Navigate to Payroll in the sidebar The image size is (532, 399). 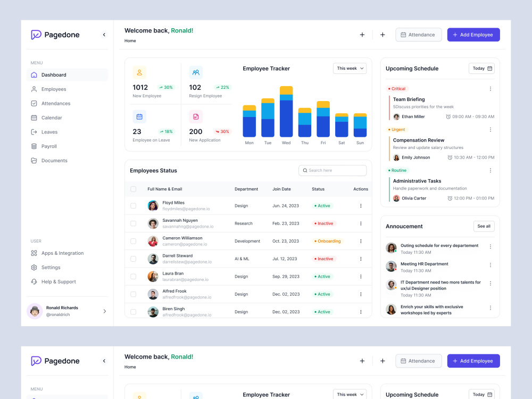tap(67, 146)
